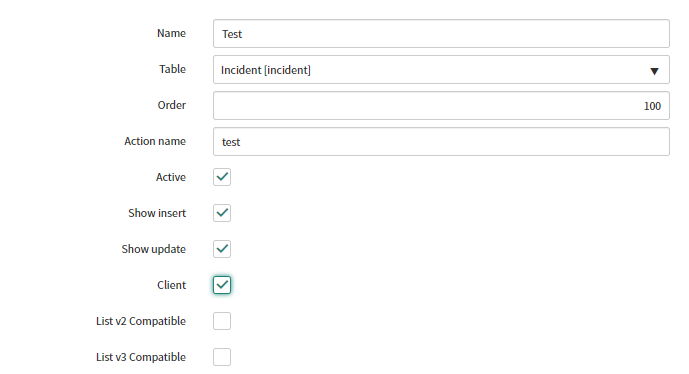Screen dimensions: 689x374
Task: Toggle the Show update checkbox
Action: pos(222,249)
